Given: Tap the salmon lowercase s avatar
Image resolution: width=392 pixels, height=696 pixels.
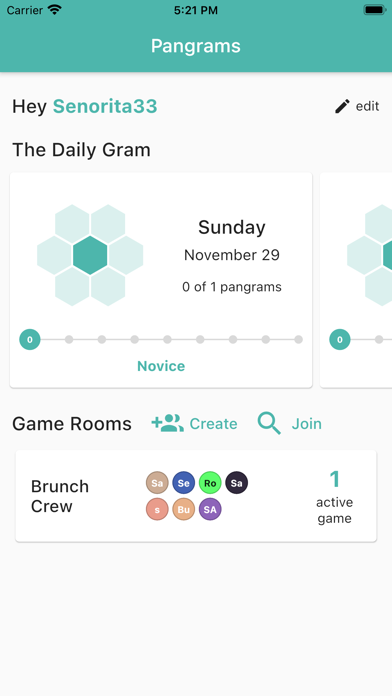Looking at the screenshot, I should pyautogui.click(x=157, y=509).
